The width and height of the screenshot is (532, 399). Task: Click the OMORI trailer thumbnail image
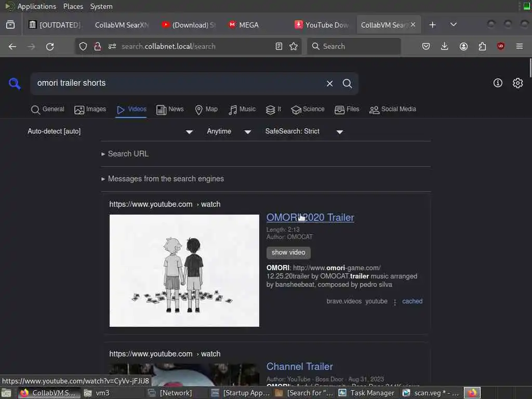click(x=184, y=271)
